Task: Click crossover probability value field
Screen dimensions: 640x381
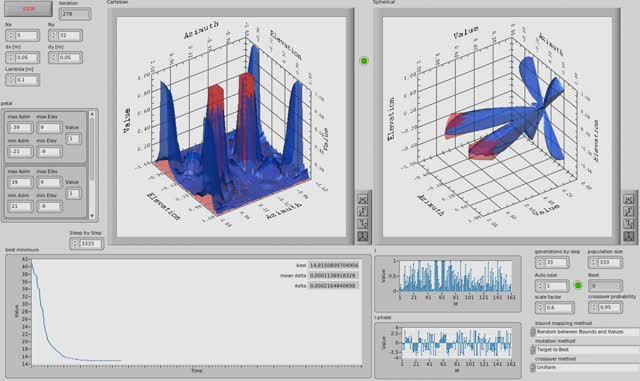Action: pos(609,307)
